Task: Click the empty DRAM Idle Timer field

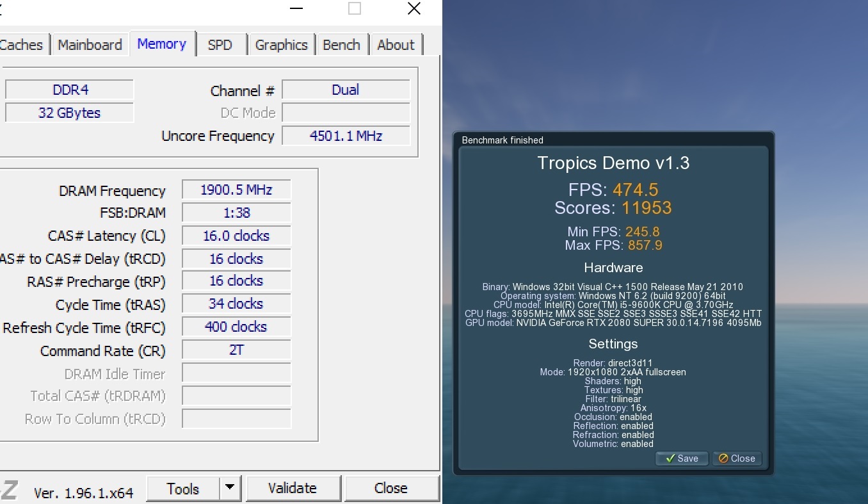Action: coord(236,373)
